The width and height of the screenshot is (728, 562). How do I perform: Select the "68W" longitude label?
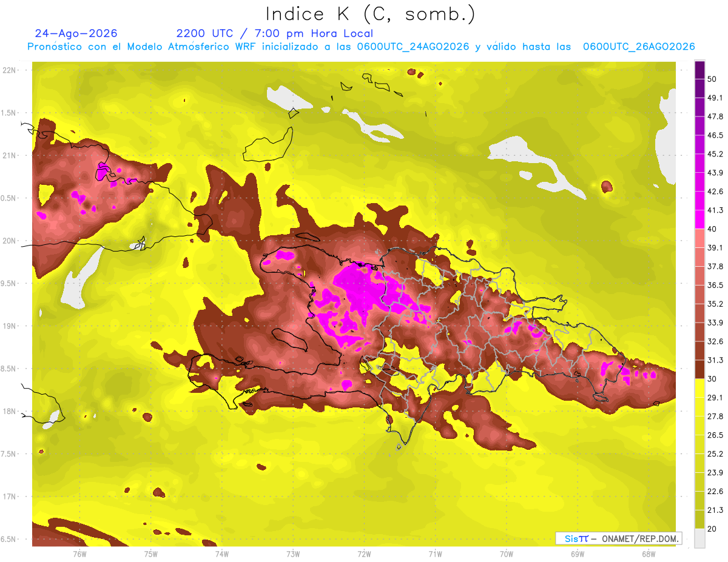[649, 554]
